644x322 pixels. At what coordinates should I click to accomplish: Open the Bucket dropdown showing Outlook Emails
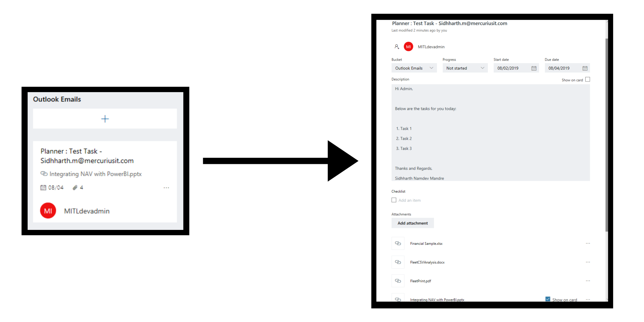[x=414, y=68]
